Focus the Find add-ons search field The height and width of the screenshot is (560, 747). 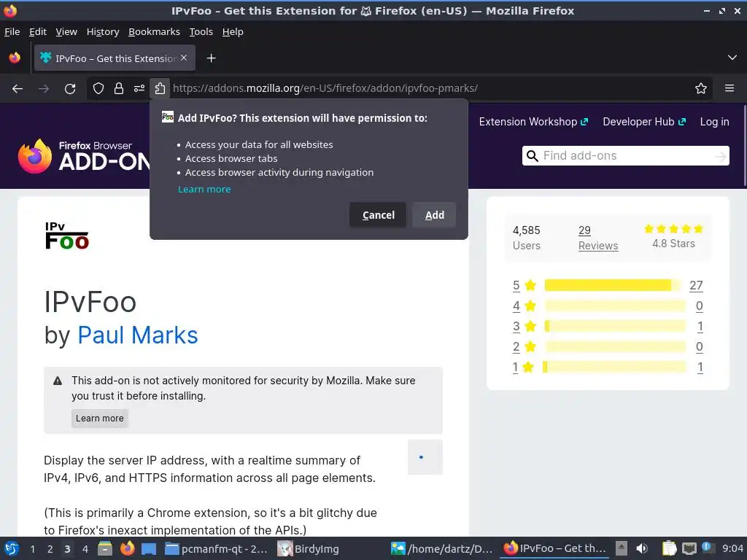coord(625,156)
